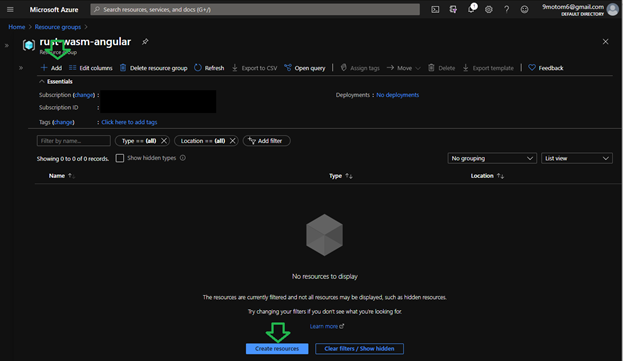Click the Create resources button

277,349
